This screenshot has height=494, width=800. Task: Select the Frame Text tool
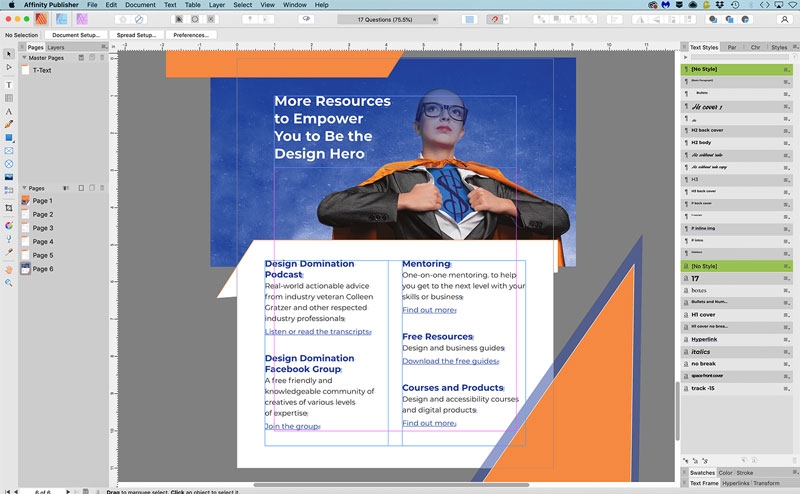point(9,85)
